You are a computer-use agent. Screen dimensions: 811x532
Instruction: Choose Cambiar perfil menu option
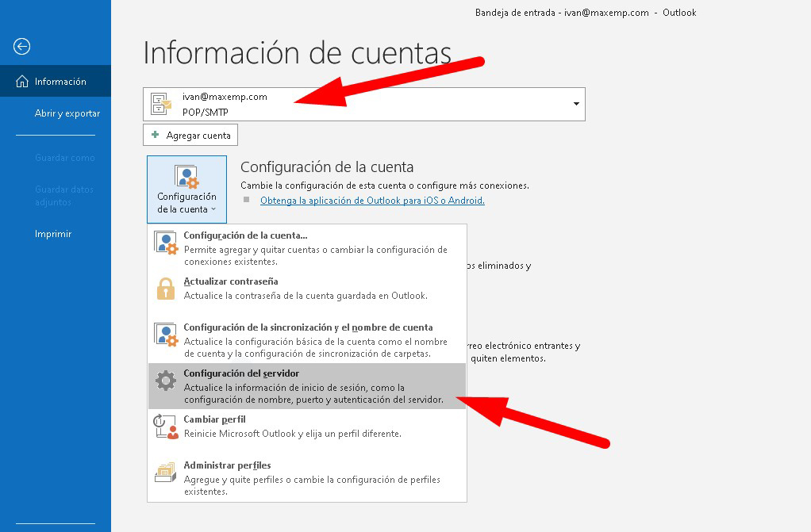pos(215,419)
